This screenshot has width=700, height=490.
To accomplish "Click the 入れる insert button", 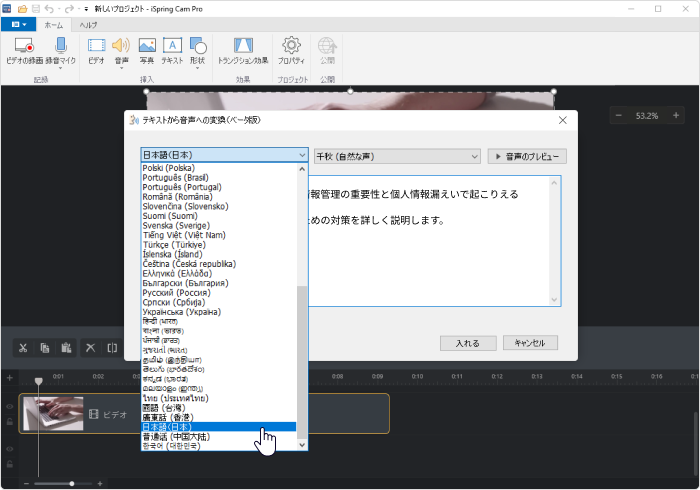I will pos(468,343).
